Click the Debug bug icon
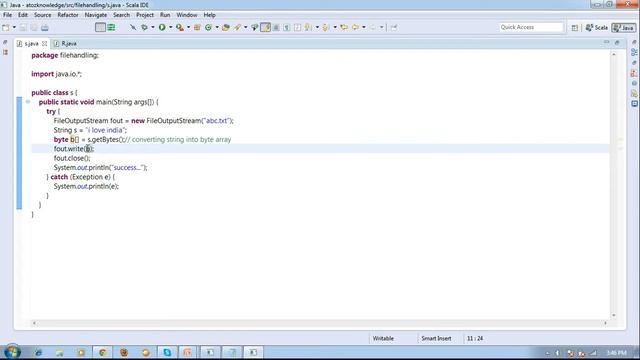The width and height of the screenshot is (640, 360). pos(144,27)
